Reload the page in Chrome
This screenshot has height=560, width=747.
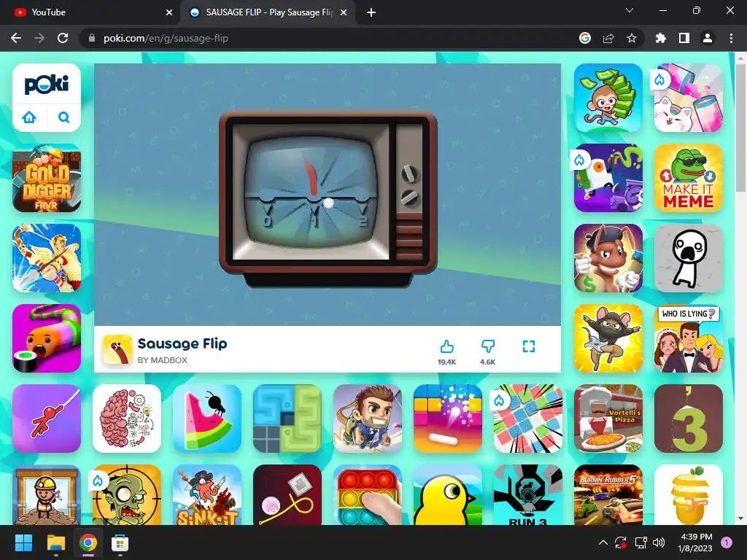(63, 38)
